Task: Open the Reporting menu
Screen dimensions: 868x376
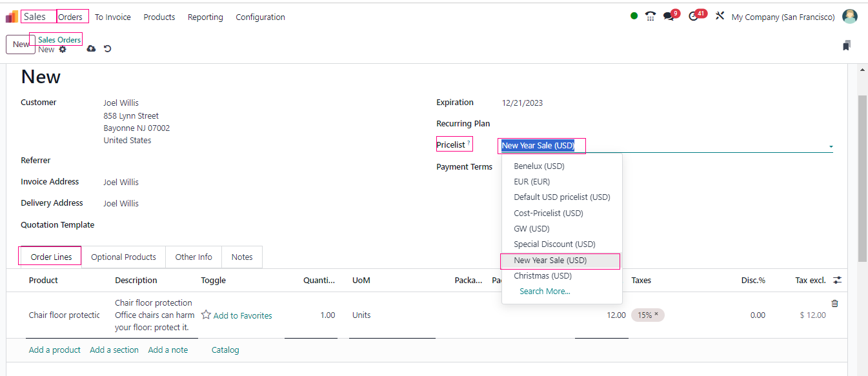Action: 205,17
